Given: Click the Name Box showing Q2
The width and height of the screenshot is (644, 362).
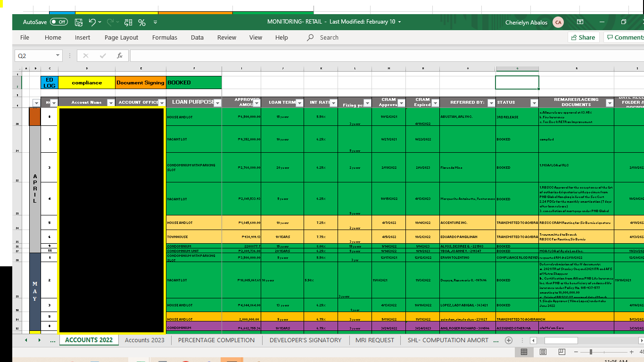Looking at the screenshot, I should [x=36, y=56].
